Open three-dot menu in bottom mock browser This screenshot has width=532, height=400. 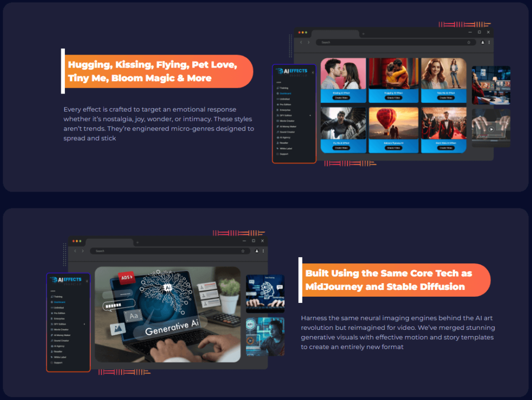tap(263, 251)
